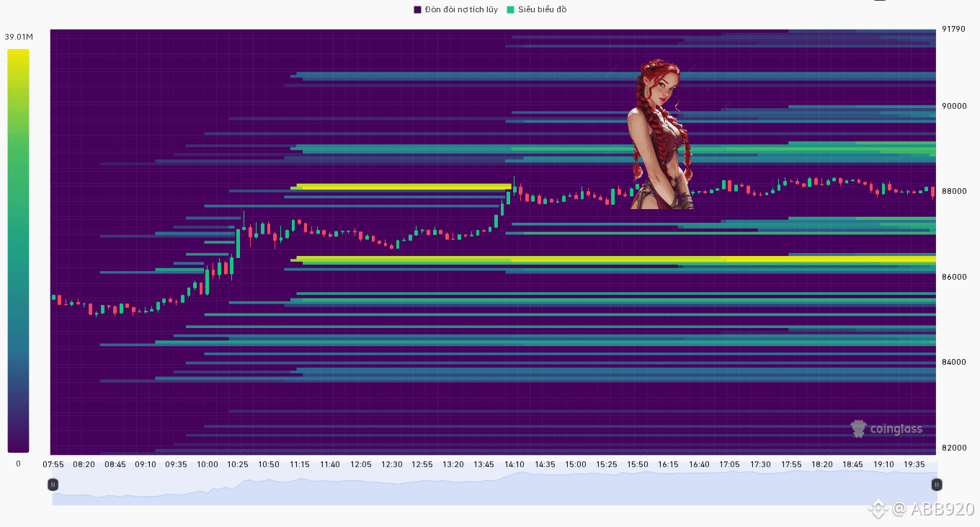Screen dimensions: 980x527
Task: Click the 18:20 time axis label
Action: point(822,465)
